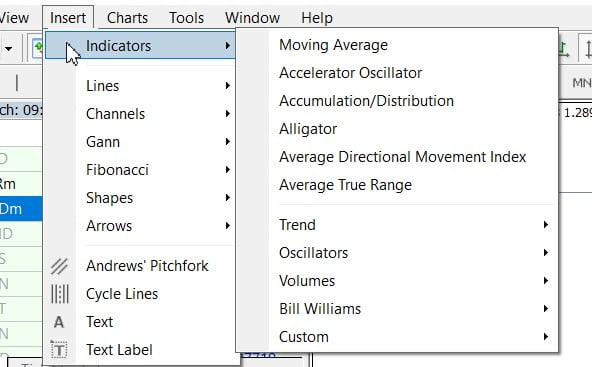Expand the Custom indicators submenu arrow

tap(546, 336)
